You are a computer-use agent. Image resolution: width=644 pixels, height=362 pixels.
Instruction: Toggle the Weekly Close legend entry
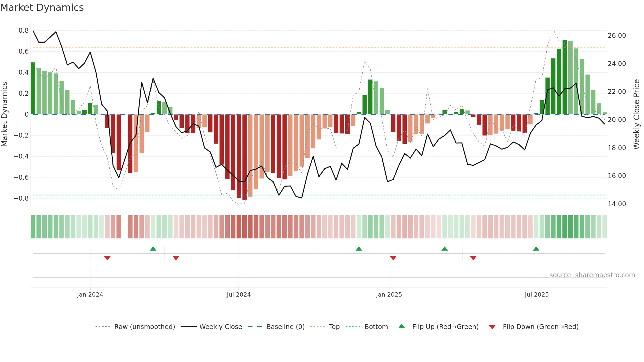pyautogui.click(x=211, y=327)
